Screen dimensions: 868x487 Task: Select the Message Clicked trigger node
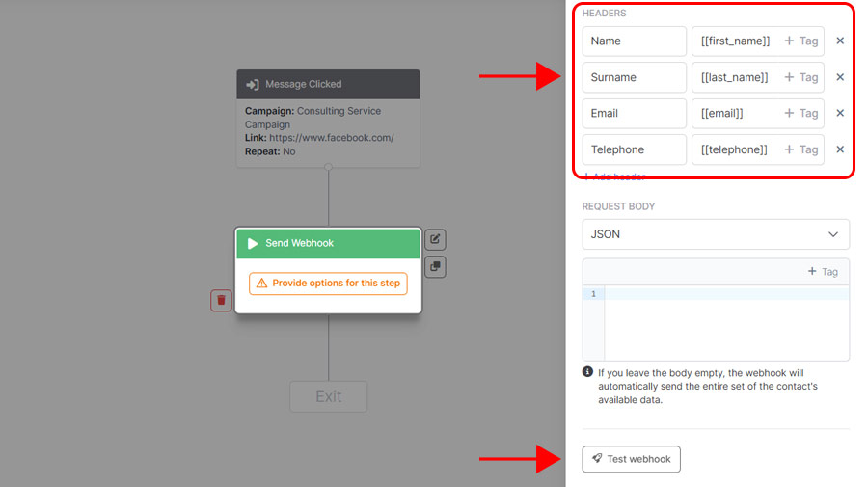click(328, 84)
